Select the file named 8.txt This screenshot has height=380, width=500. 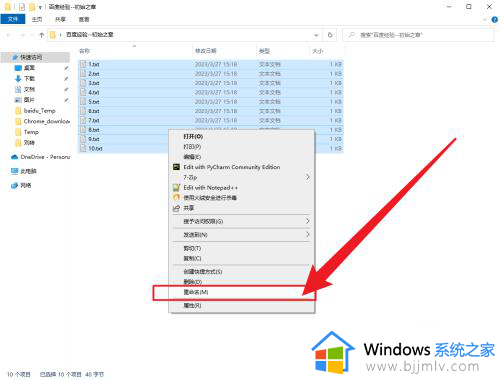coord(94,130)
